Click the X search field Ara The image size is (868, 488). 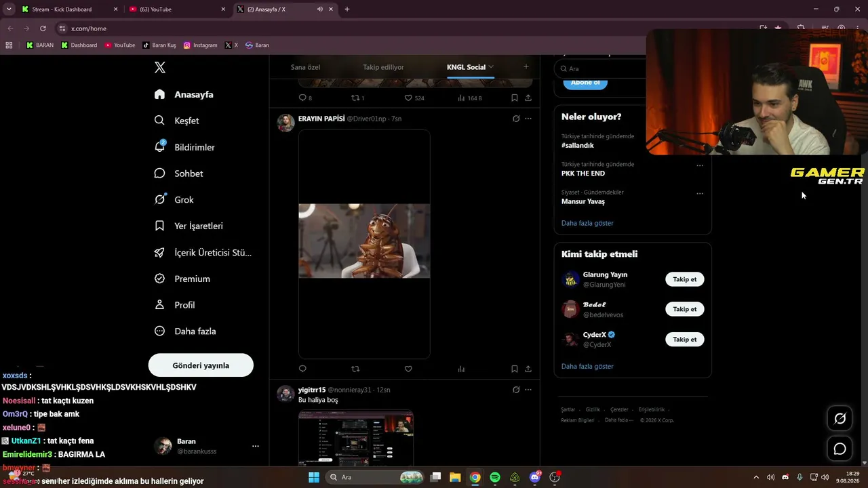600,68
